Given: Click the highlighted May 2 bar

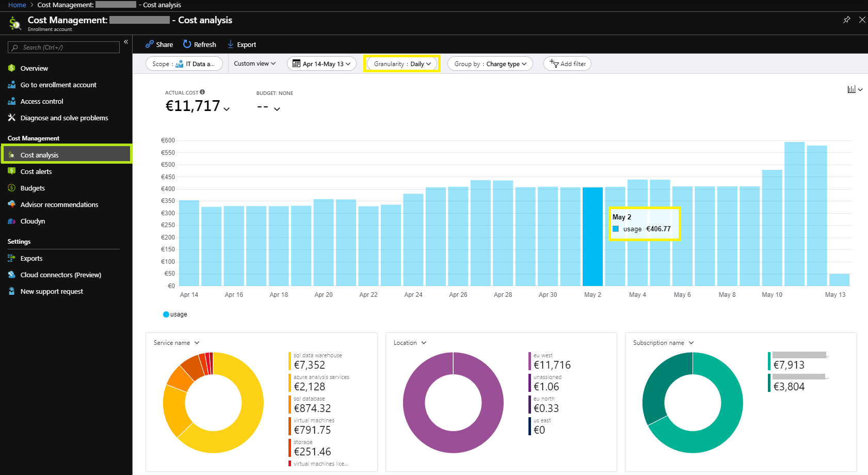Looking at the screenshot, I should (592, 236).
